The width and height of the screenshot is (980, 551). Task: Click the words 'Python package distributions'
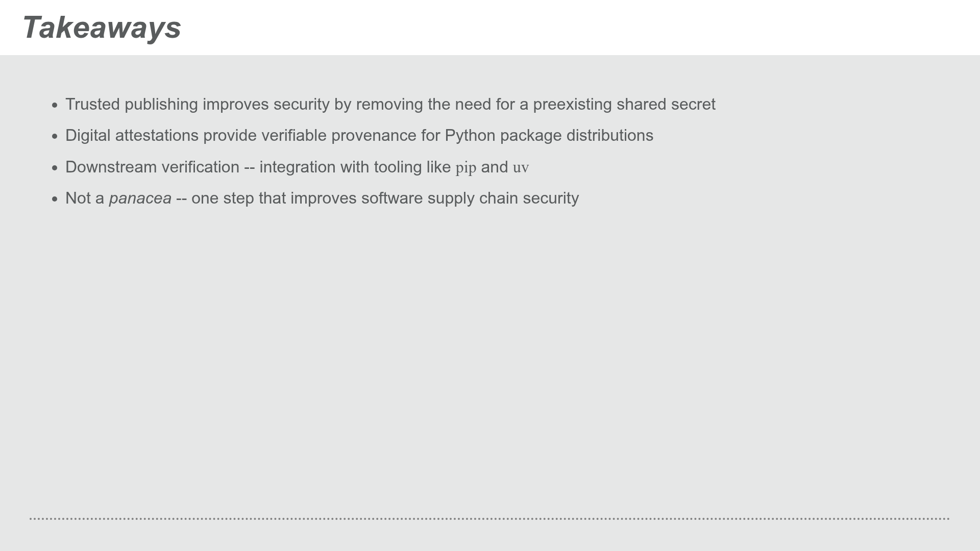point(549,136)
